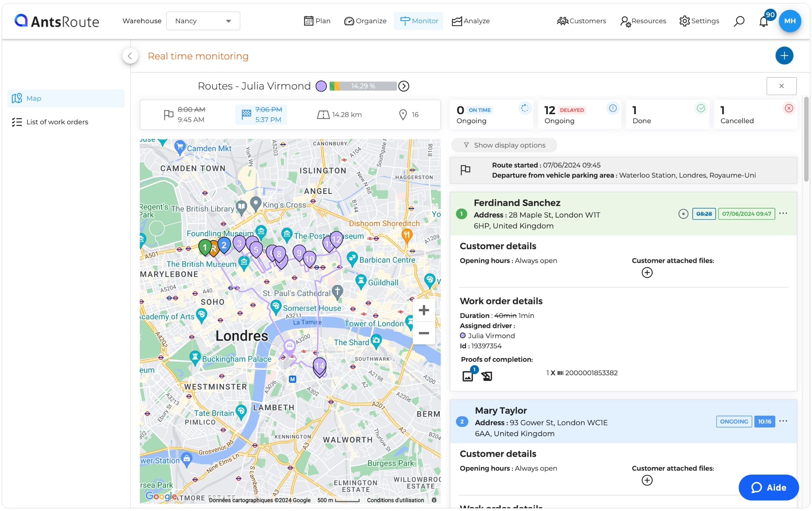Zoom in on the map
812x511 pixels.
(424, 310)
